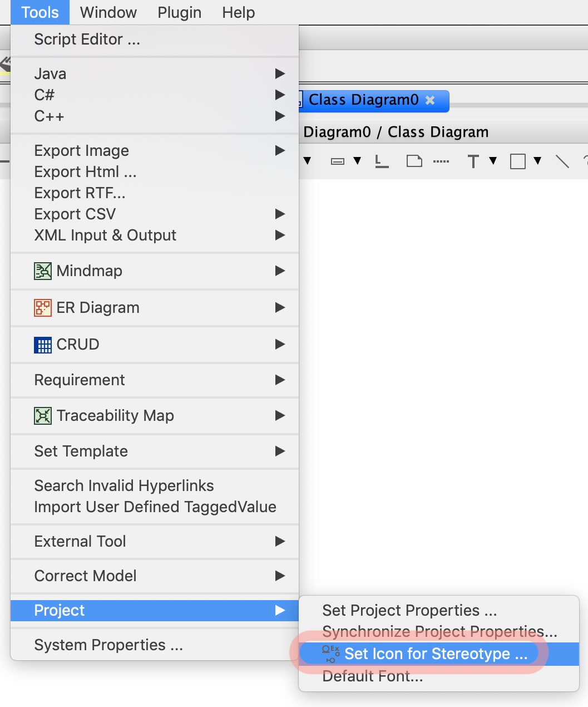Open the Window menu
588x707 pixels.
pyautogui.click(x=108, y=12)
